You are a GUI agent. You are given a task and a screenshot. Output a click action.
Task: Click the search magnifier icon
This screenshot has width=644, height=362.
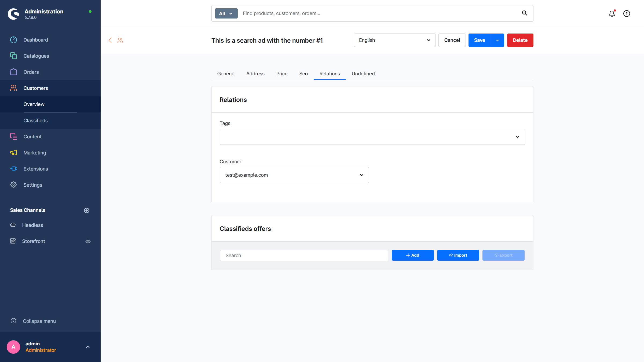click(525, 13)
